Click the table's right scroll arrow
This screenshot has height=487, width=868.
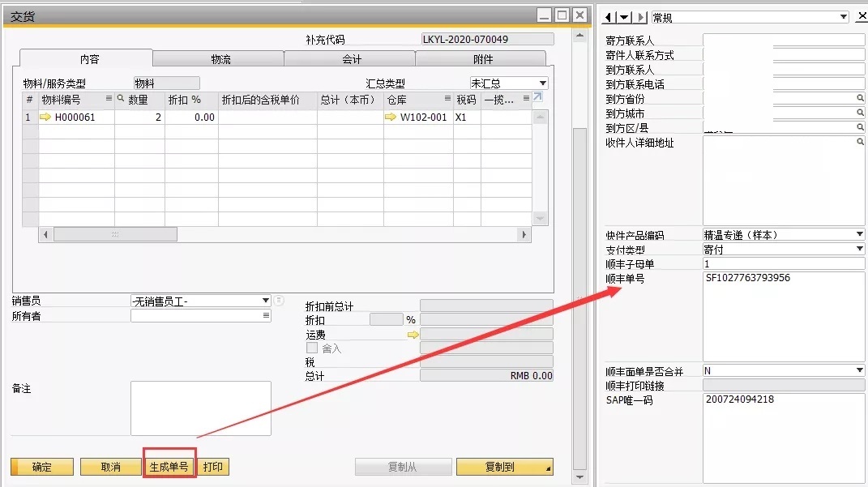(524, 235)
